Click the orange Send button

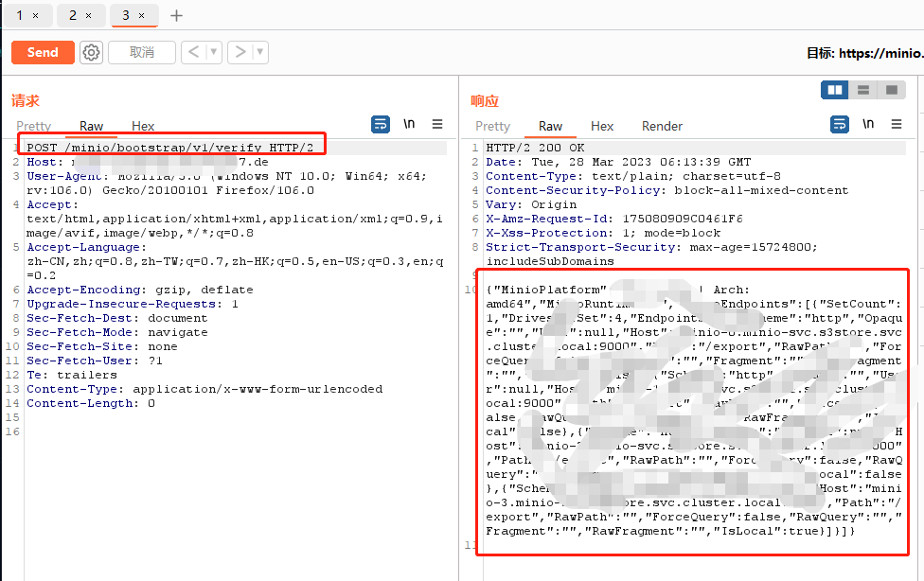pyautogui.click(x=43, y=52)
